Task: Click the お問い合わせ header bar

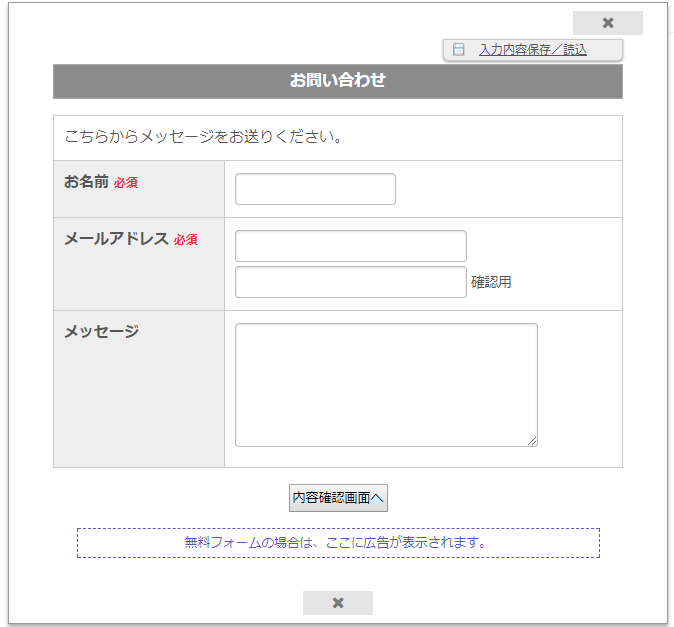Action: (x=337, y=81)
